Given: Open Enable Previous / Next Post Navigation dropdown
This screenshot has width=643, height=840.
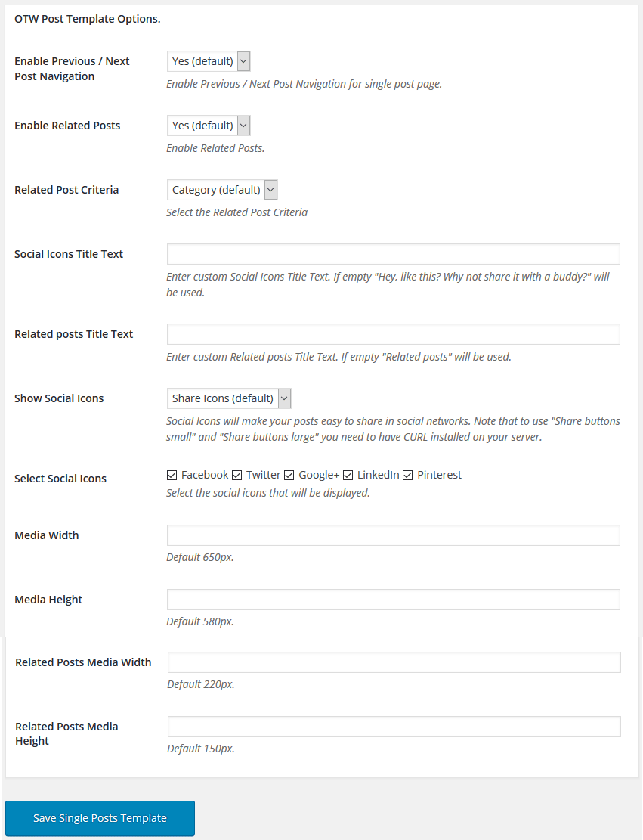Looking at the screenshot, I should pos(208,61).
